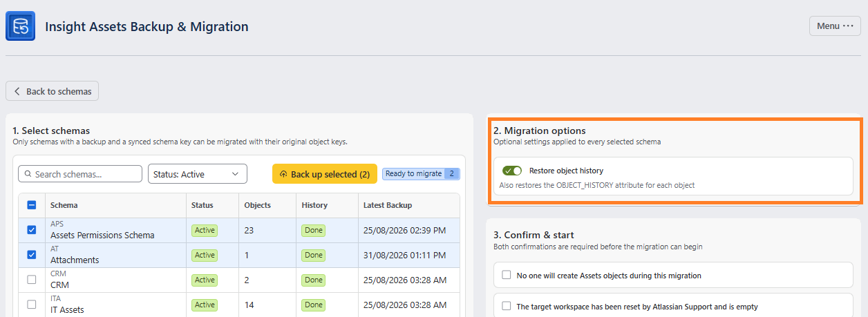Click the Insight Assets Backup app logo
The width and height of the screenshot is (868, 317).
click(x=20, y=26)
